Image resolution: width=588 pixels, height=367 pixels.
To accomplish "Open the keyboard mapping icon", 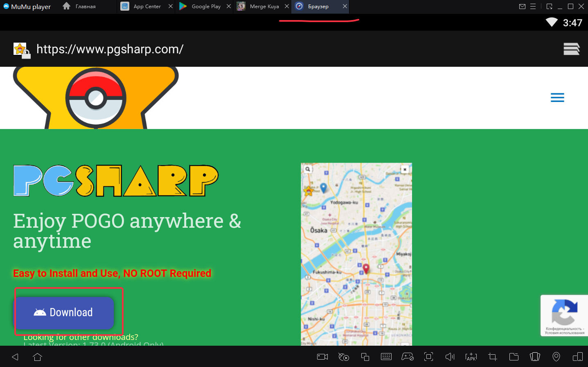I will pos(386,357).
